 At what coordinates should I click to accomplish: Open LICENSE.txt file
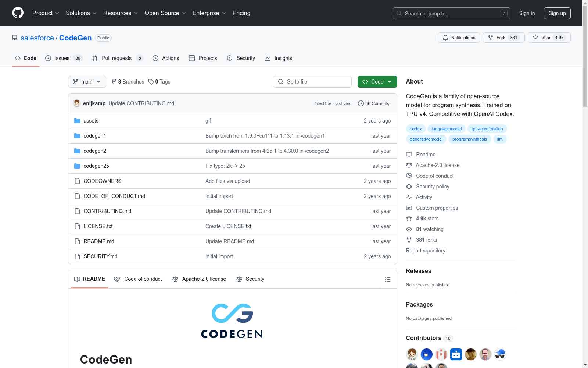pos(98,226)
